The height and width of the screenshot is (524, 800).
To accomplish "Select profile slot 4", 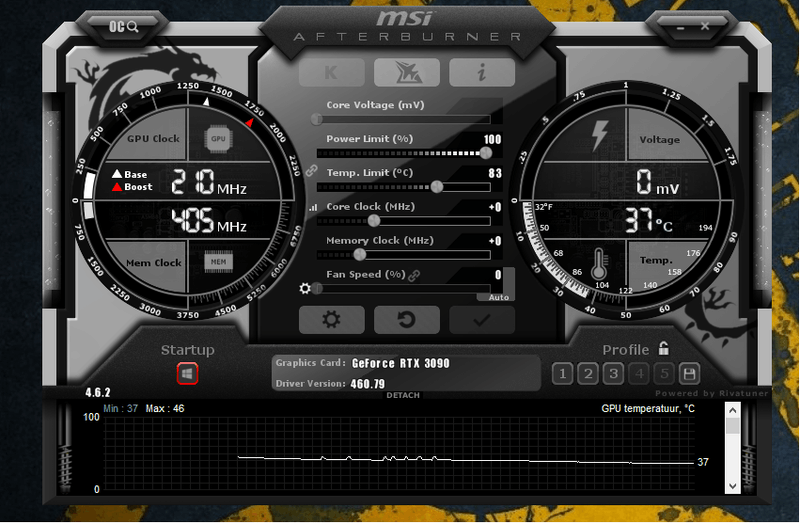I will tap(639, 374).
